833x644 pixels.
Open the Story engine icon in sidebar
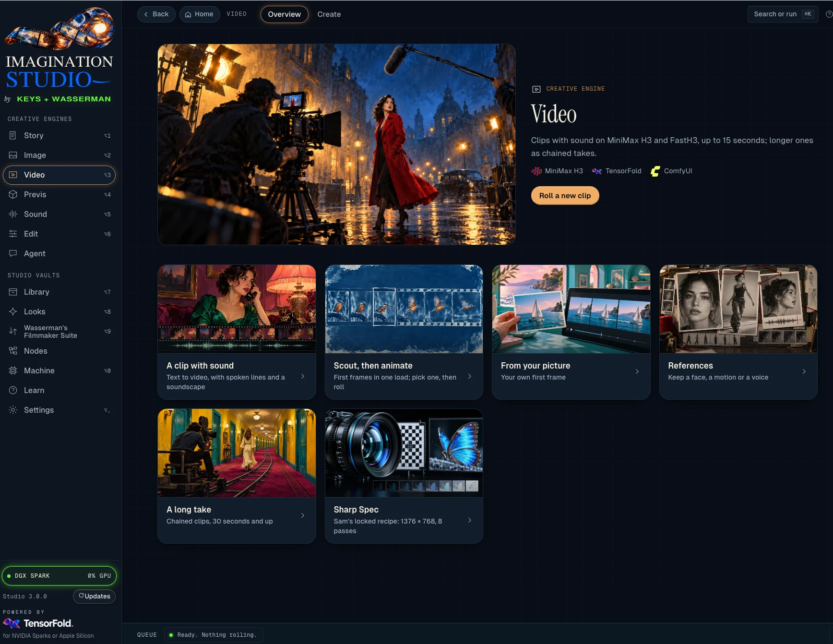pyautogui.click(x=13, y=135)
